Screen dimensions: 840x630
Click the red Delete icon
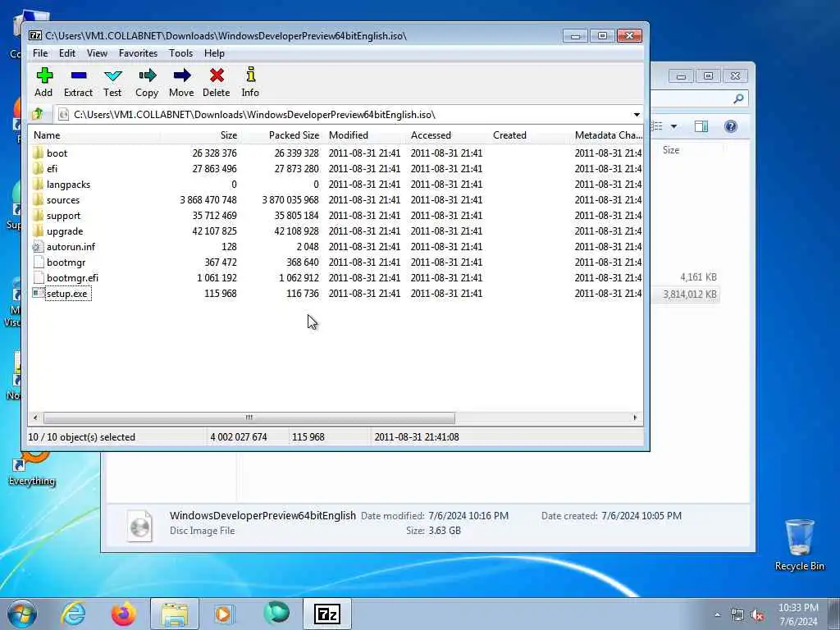217,75
